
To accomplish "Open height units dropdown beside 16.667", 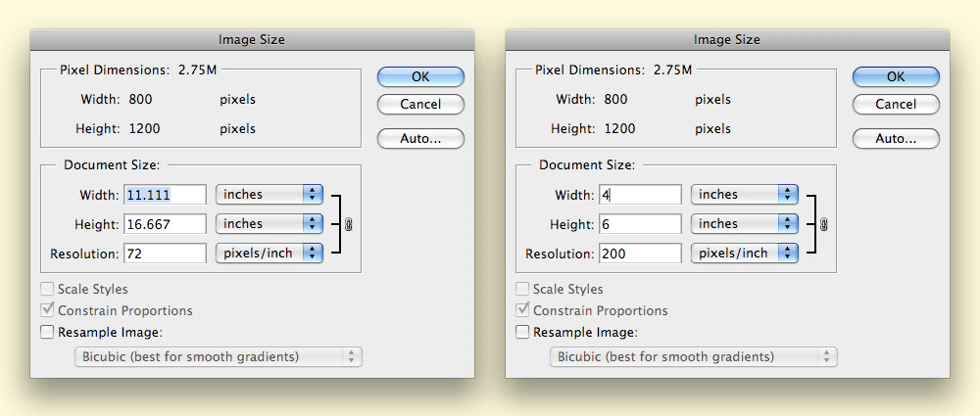I will click(269, 224).
